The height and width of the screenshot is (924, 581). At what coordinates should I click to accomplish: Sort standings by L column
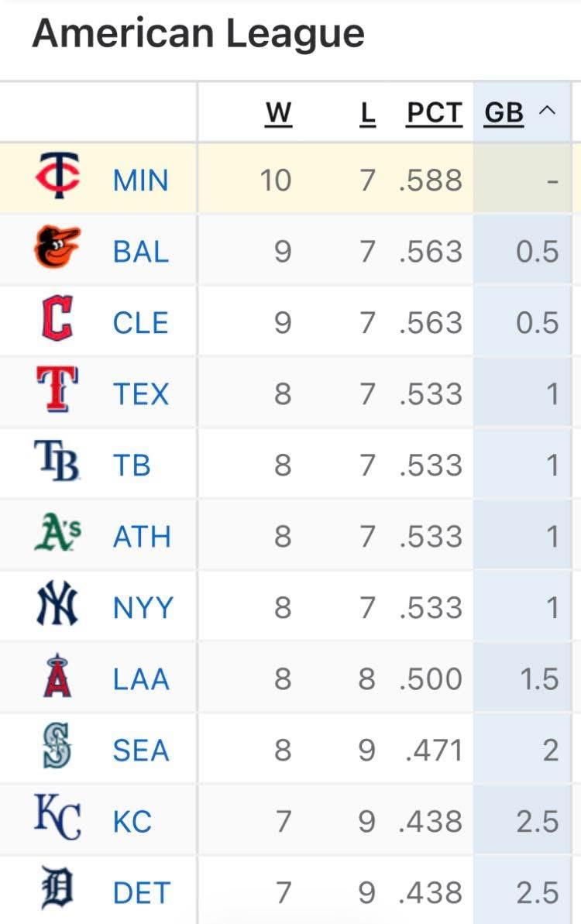pyautogui.click(x=367, y=113)
